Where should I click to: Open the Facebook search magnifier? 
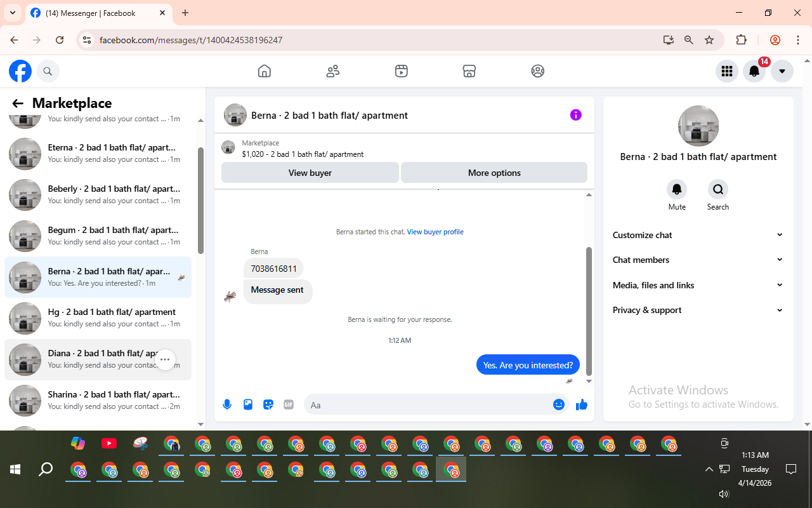[x=48, y=71]
